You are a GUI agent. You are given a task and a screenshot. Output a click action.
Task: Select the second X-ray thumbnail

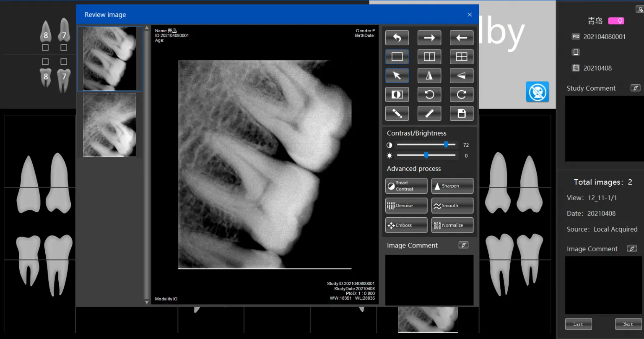coord(109,125)
